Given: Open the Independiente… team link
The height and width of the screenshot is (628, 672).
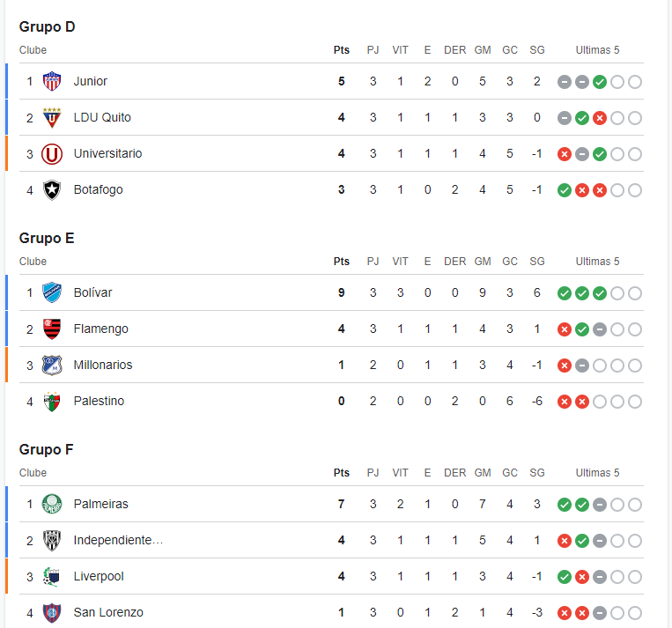Looking at the screenshot, I should [118, 540].
